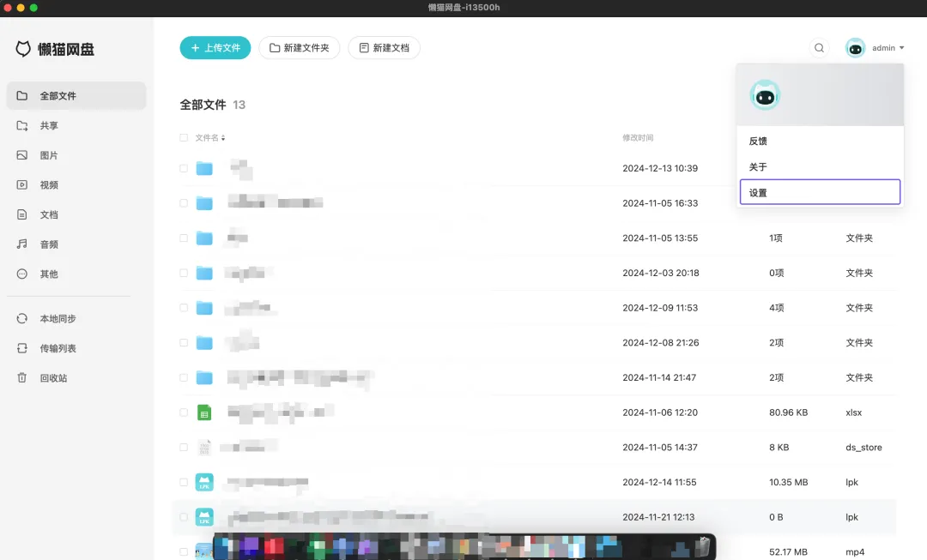This screenshot has height=560, width=927.
Task: Click folder icon in 2024-11-14 21:47 row
Action: point(204,377)
